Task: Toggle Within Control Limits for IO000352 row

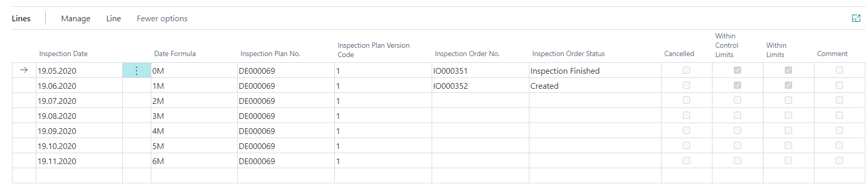Action: (x=737, y=85)
